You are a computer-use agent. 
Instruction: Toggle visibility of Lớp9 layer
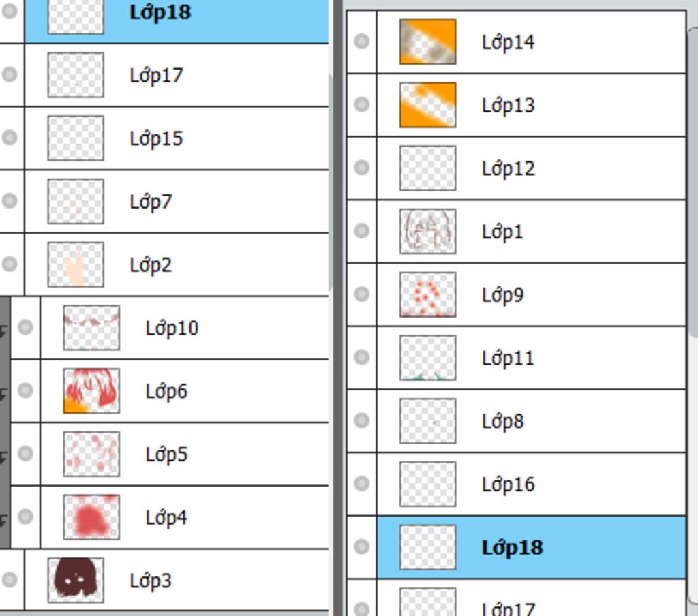(361, 294)
